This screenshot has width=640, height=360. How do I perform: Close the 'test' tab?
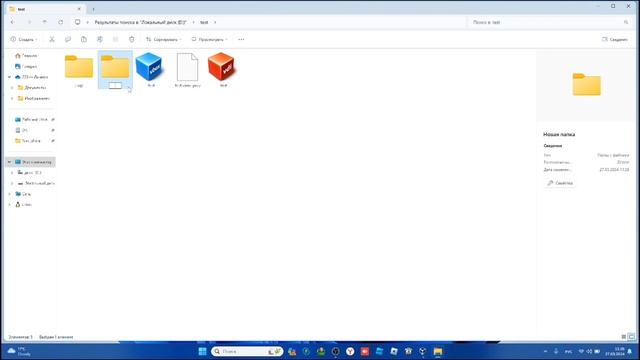[x=79, y=9]
